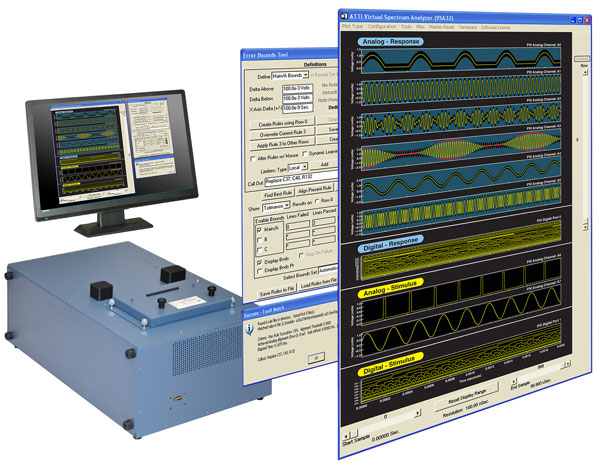
Task: Toggle the Stop On Failure checkbox
Action: coord(301,255)
